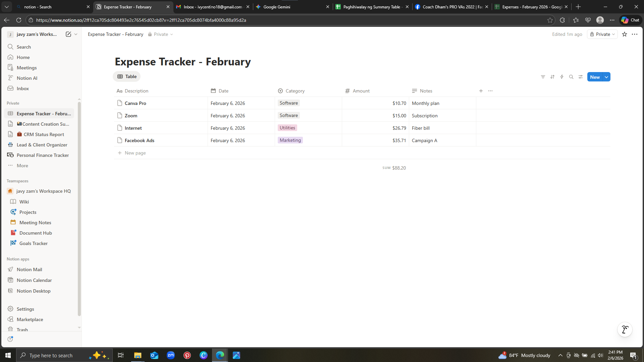Viewport: 644px width, 362px height.
Task: Open the Private share dropdown
Action: 602,34
